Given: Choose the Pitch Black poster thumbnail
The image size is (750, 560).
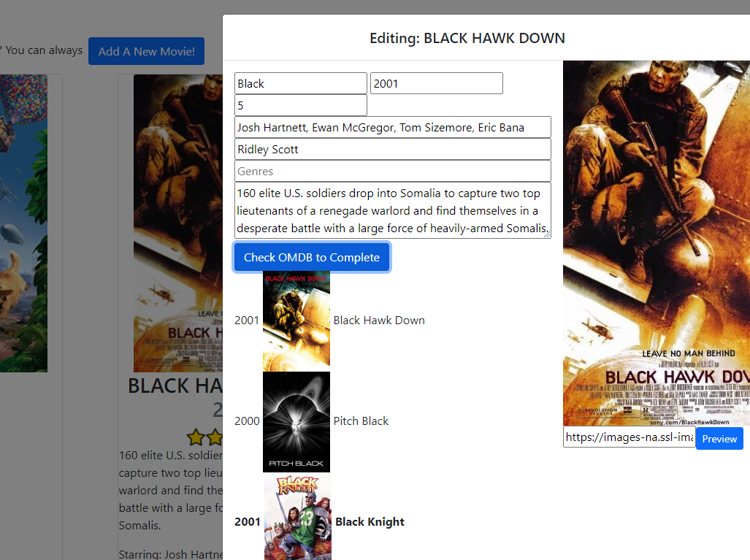Looking at the screenshot, I should click(x=296, y=421).
